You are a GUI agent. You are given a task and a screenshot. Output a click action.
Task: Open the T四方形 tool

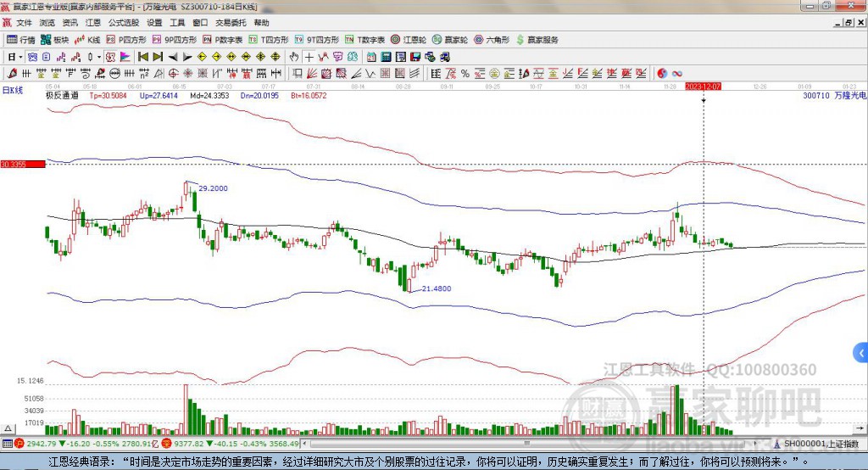pos(269,40)
